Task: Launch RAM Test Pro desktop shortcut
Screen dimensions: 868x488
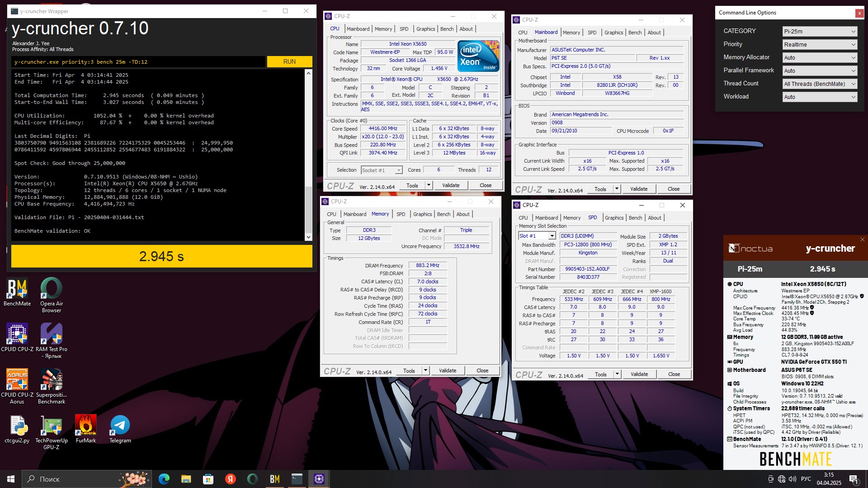Action: pos(52,341)
